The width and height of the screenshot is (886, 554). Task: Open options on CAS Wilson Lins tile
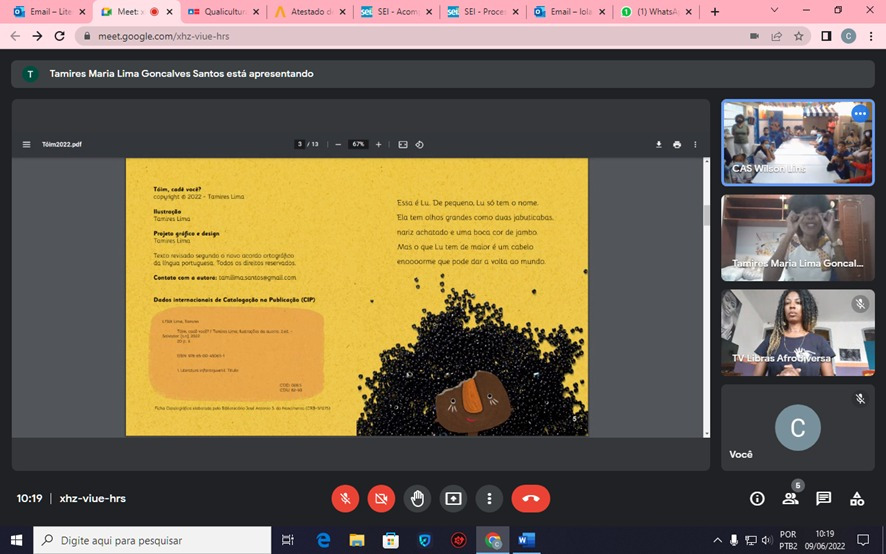[x=860, y=114]
